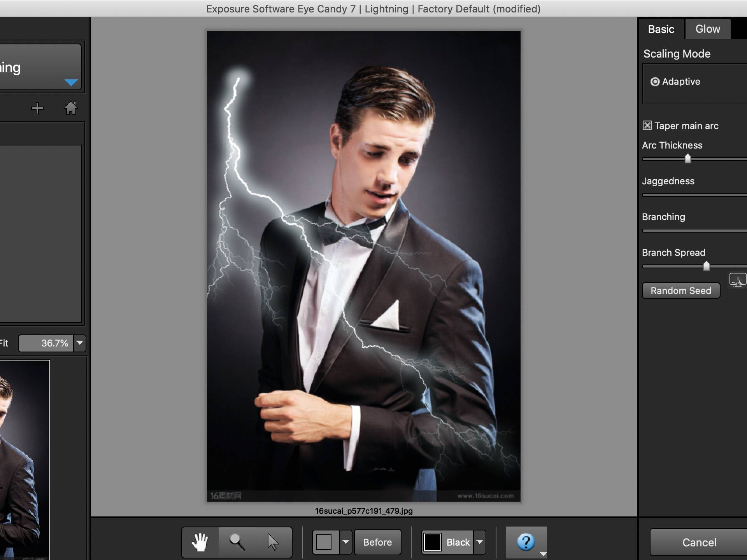Switch to the Basic tab
747x560 pixels.
pos(661,29)
